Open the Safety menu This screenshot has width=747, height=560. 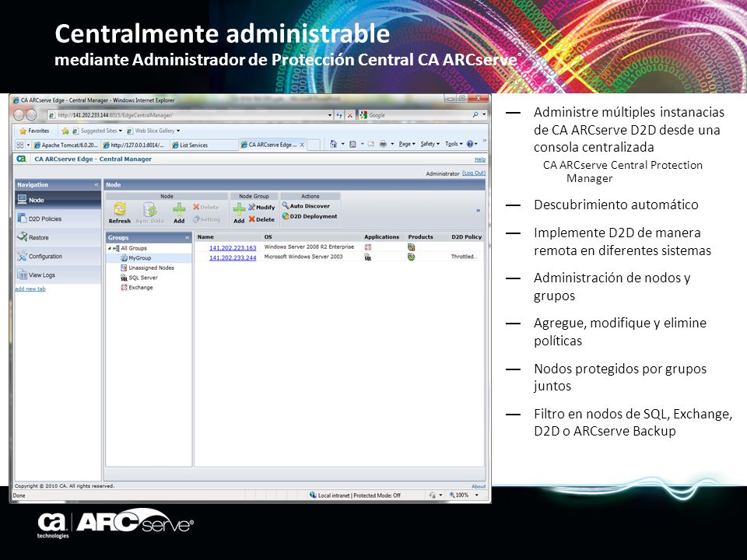coord(430,144)
